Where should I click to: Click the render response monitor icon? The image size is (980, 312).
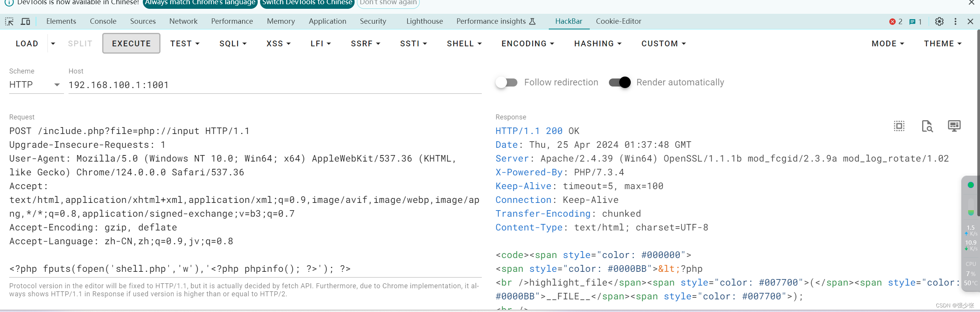click(x=954, y=126)
